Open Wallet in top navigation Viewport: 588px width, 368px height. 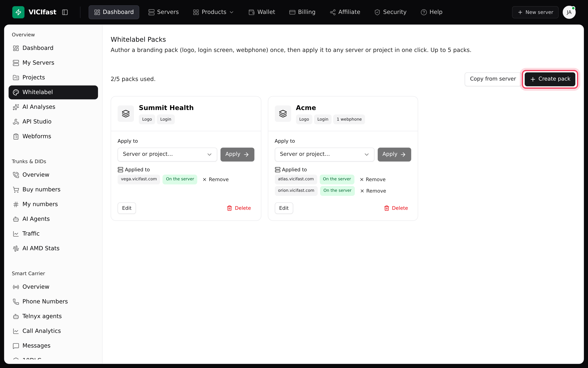tap(262, 12)
